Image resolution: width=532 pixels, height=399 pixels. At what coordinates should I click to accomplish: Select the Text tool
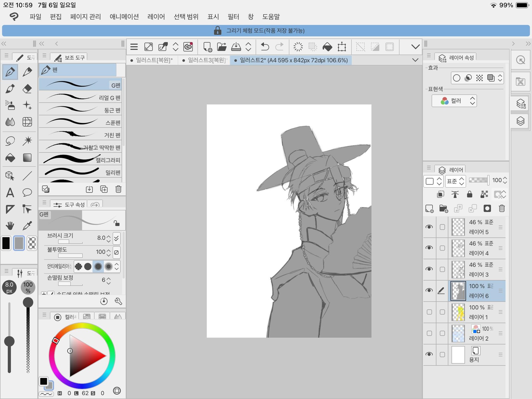tap(10, 193)
